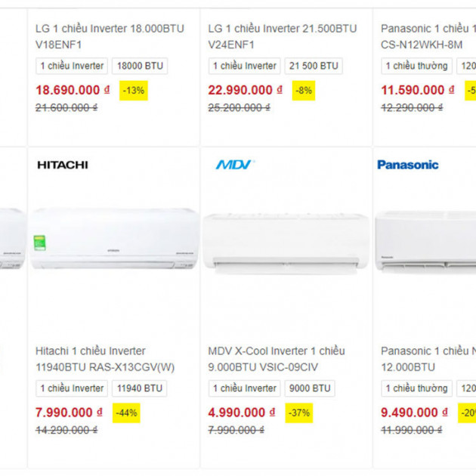
Task: Click the 1 chiều thường tag on Panasonic 12.000BTU
Action: pos(416,388)
